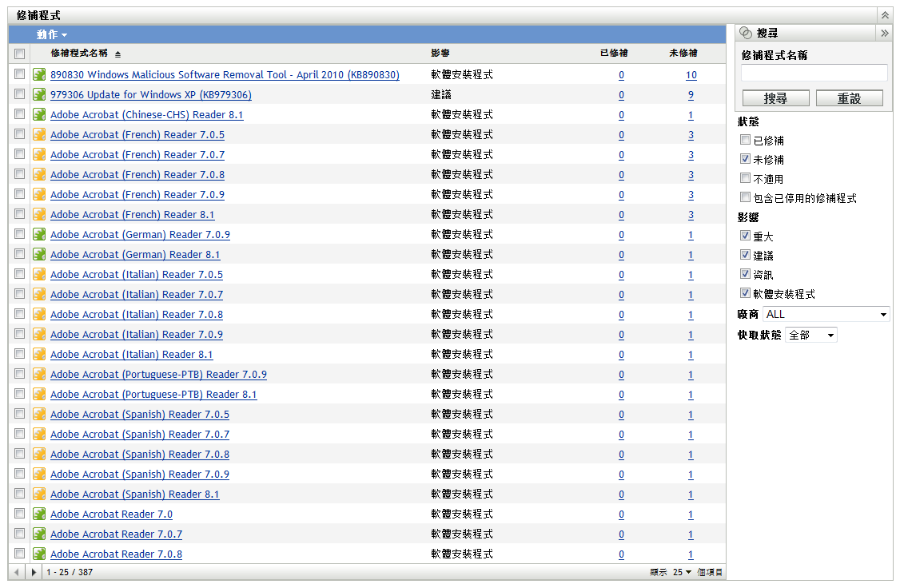Open the 廠商 ALL dropdown
Viewport: 900px width, 588px height.
pos(826,314)
